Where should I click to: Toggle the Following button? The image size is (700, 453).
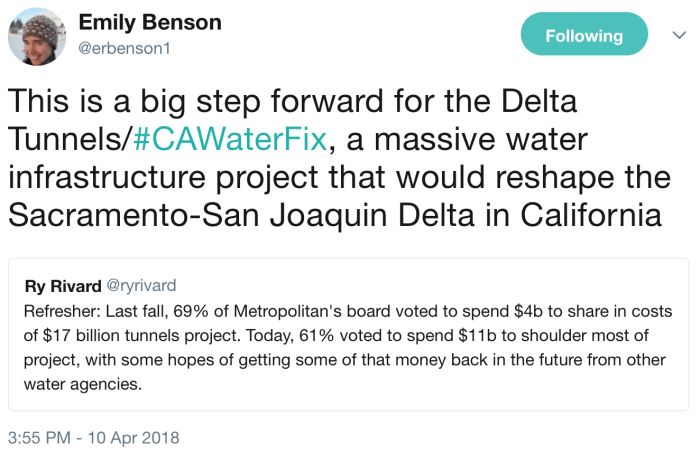(584, 36)
